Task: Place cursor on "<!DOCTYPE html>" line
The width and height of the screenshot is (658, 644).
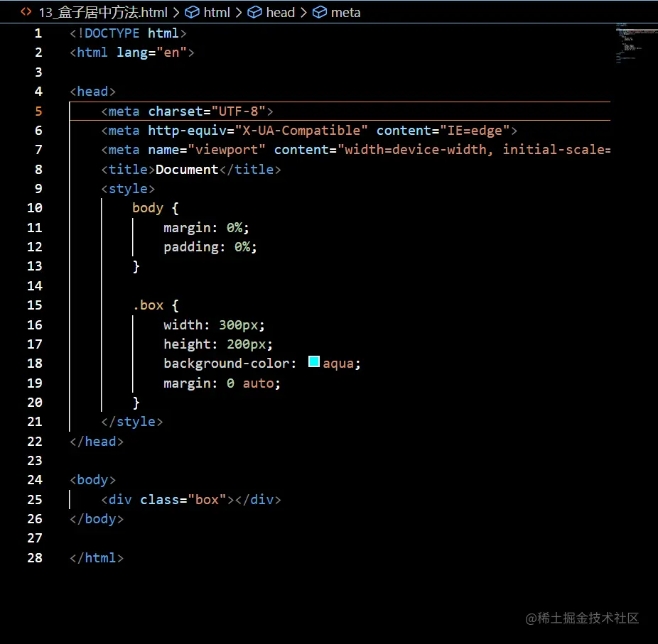Action: (x=128, y=33)
